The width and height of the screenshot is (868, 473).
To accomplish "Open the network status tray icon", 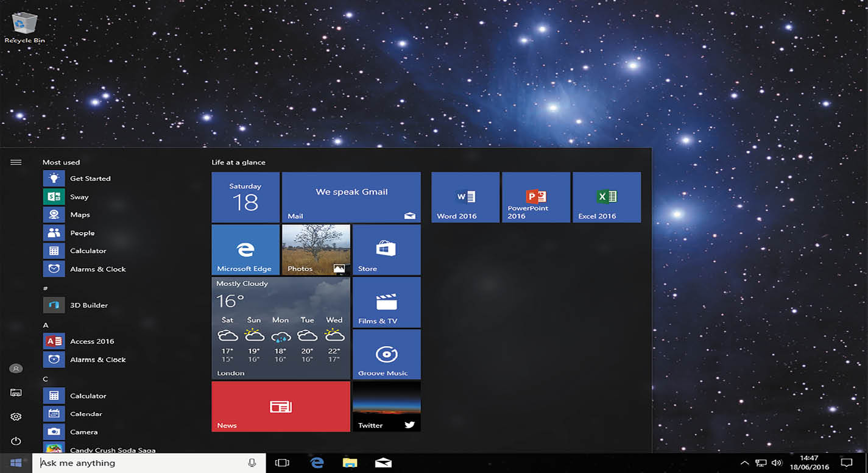I will 761,463.
